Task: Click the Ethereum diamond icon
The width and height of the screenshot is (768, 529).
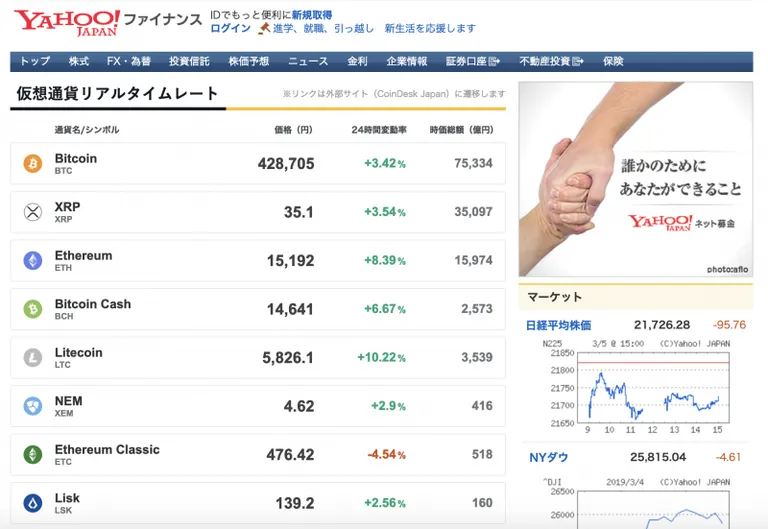Action: click(33, 261)
